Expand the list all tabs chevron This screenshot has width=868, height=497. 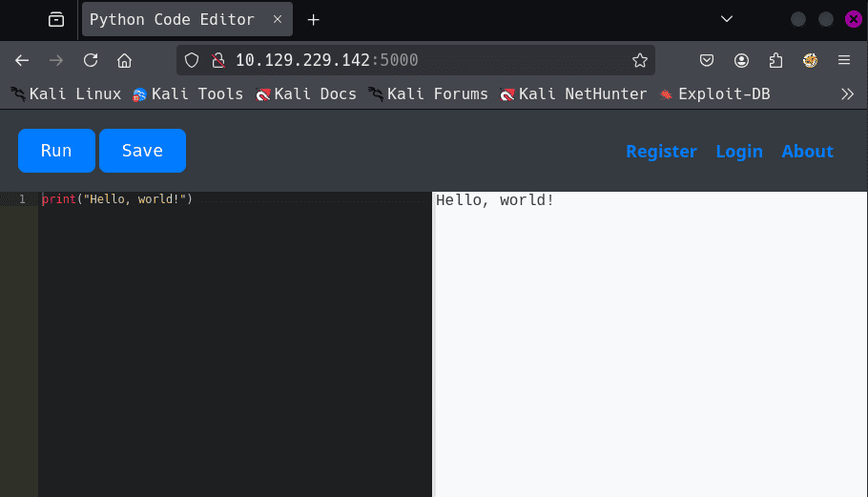pos(727,19)
